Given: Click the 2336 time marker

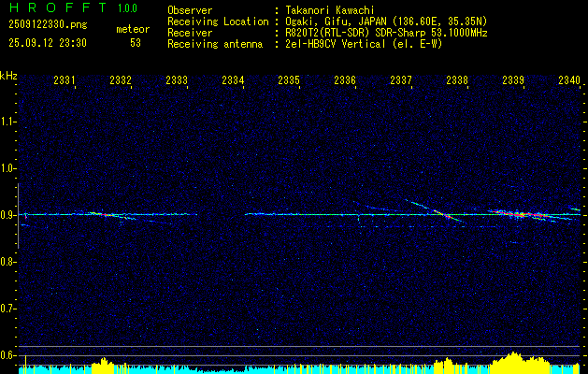Looking at the screenshot, I should tap(345, 79).
